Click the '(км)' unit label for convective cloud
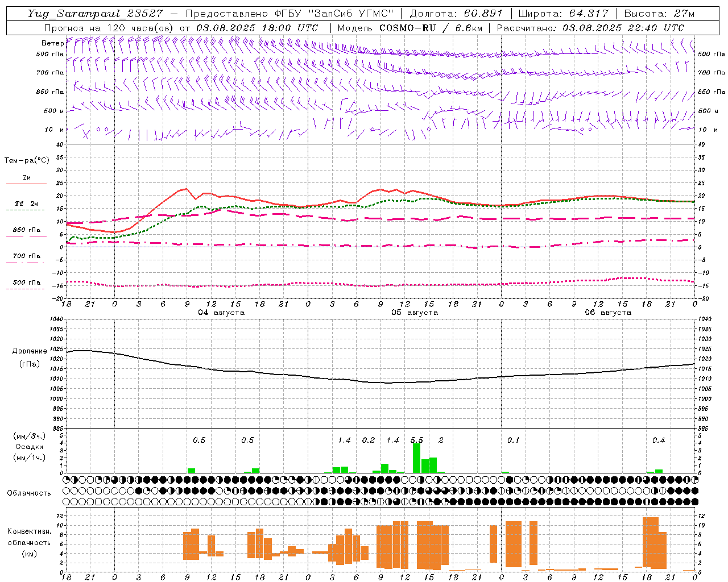The height and width of the screenshot is (582, 728). [30, 554]
